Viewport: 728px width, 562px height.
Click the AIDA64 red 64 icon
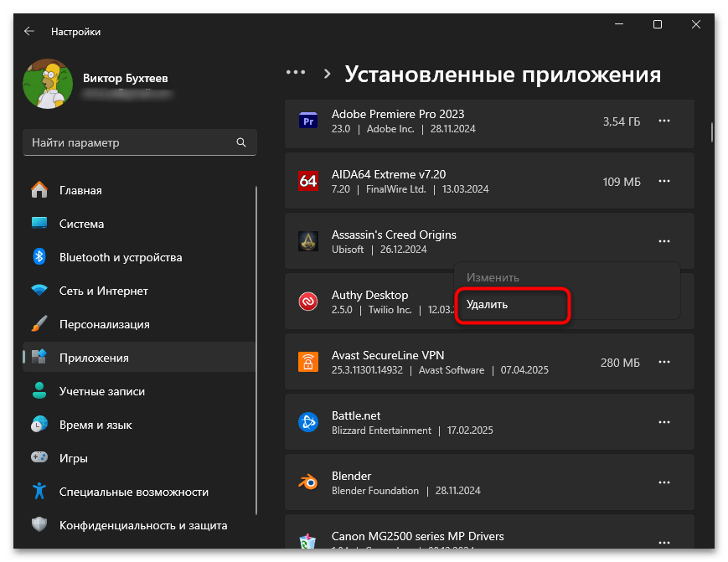[308, 182]
